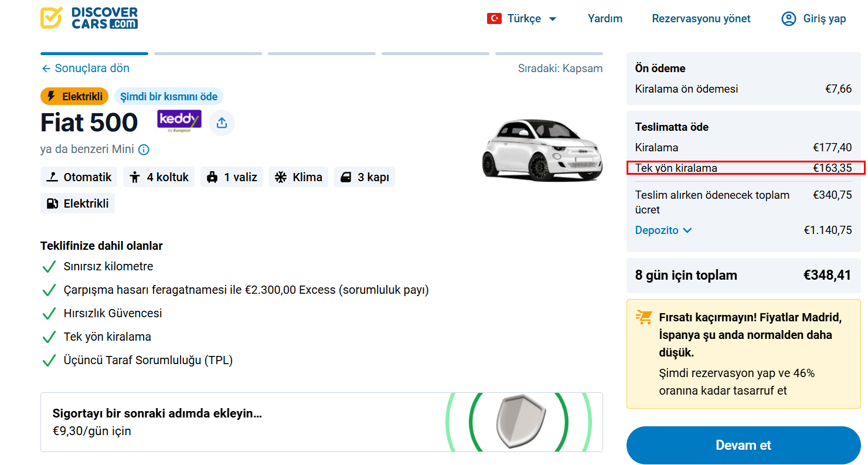
Task: Click the Tek yön kiralama included item
Action: tap(107, 337)
